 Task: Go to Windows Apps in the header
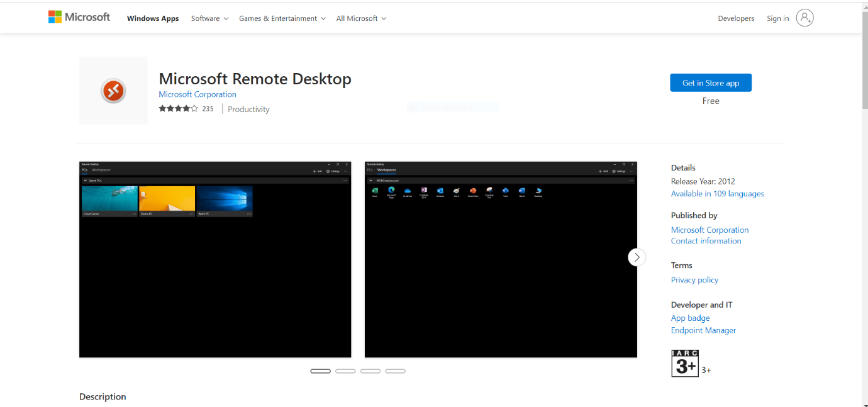(x=153, y=18)
